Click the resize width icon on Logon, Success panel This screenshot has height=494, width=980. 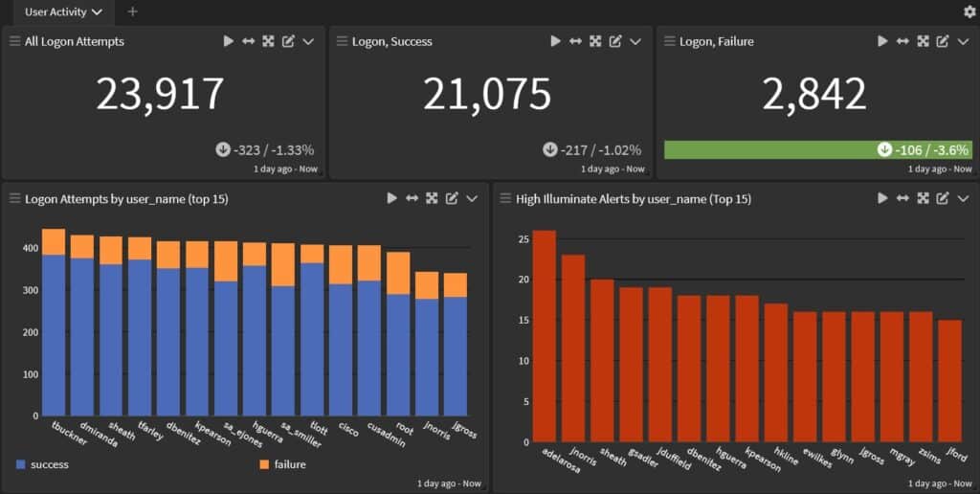click(575, 41)
